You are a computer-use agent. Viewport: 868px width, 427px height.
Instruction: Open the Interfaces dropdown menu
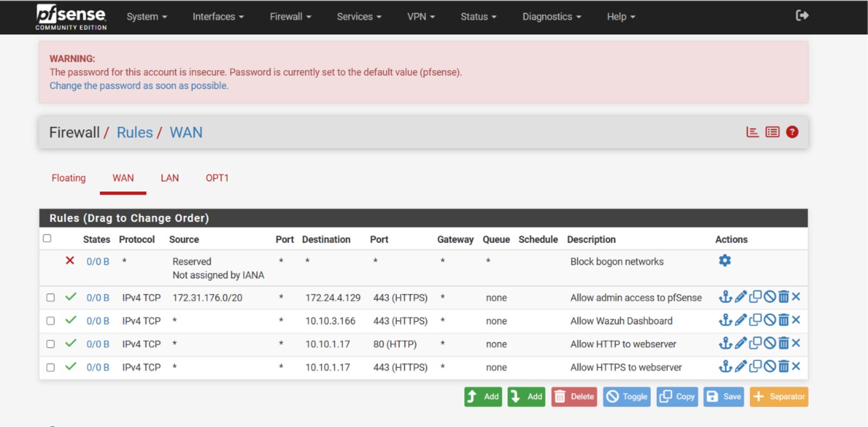218,17
